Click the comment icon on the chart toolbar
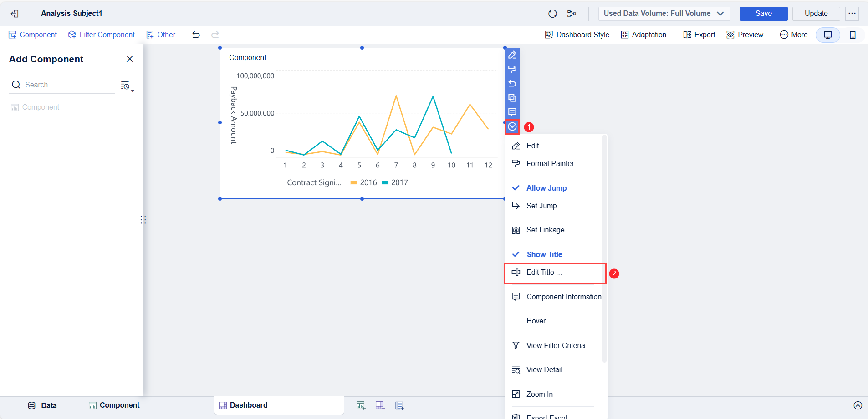Screen dimensions: 868x419 tap(512, 112)
